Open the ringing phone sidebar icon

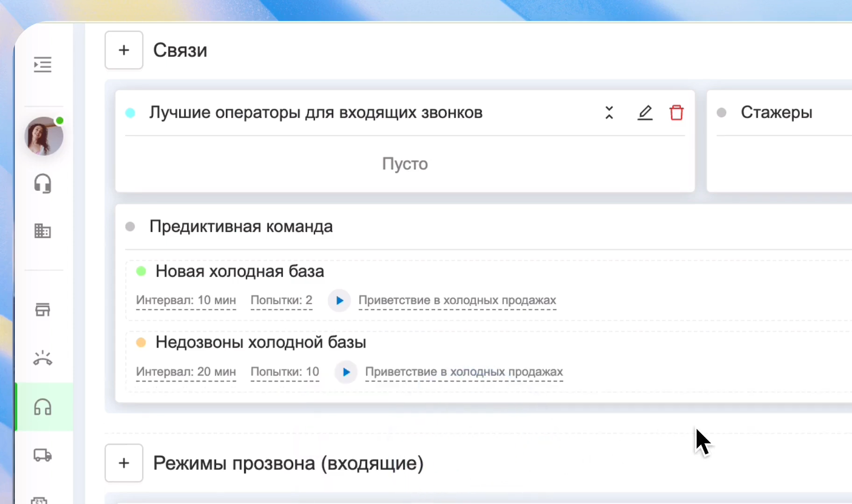pos(43,358)
